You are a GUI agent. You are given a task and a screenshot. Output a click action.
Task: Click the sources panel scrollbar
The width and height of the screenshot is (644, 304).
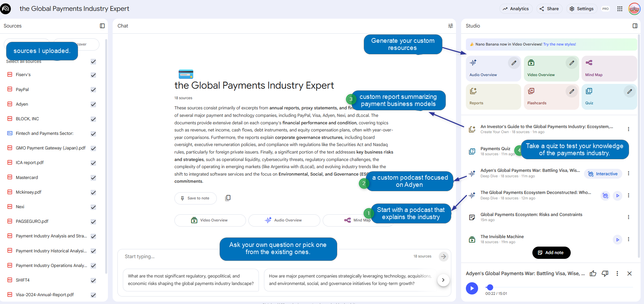[x=106, y=156]
